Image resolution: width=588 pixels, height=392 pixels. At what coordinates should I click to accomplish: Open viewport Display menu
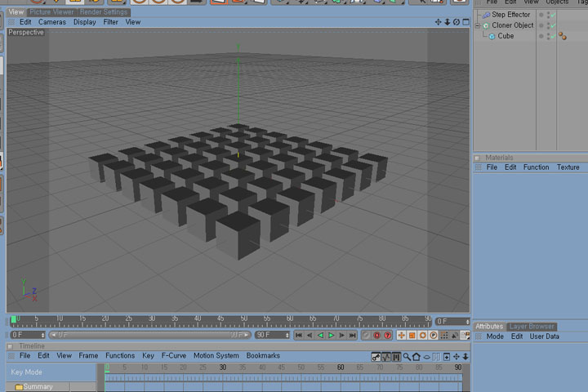pos(85,22)
